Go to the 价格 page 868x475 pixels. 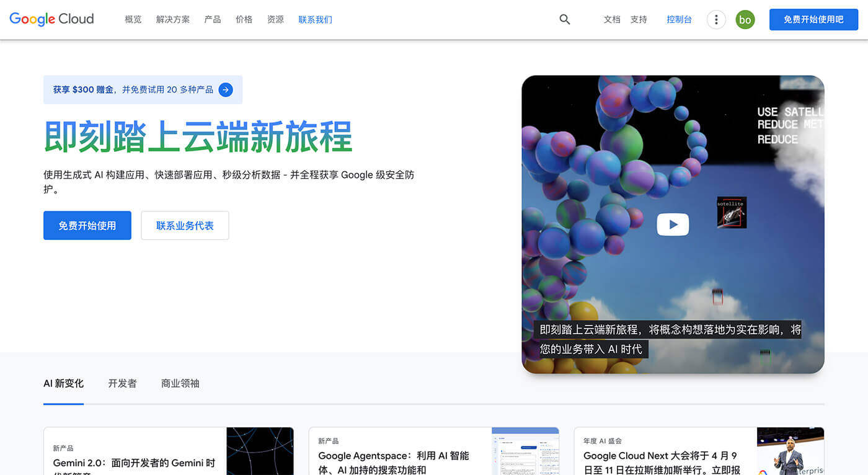pos(244,20)
